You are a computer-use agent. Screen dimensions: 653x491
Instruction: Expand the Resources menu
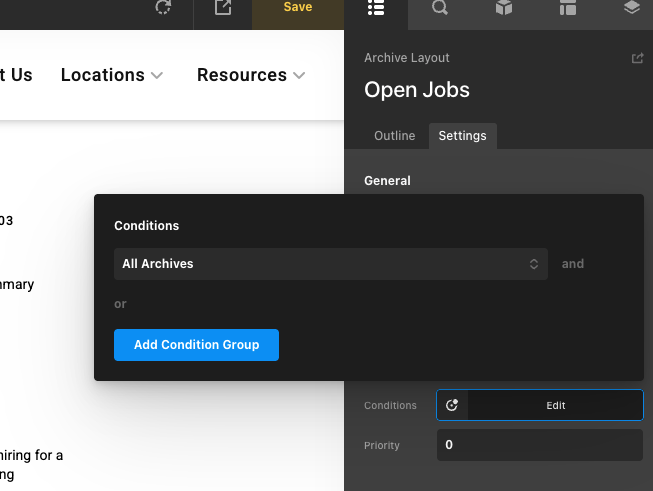251,75
